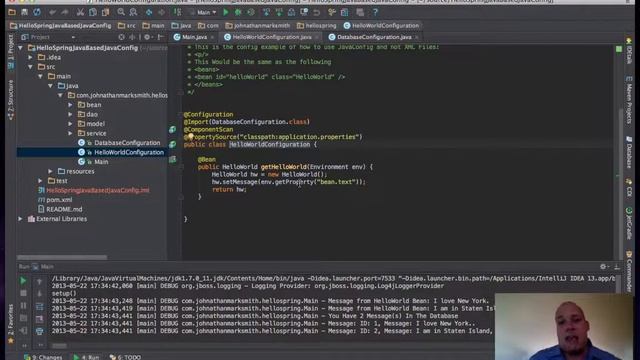Click the Help question mark icon
The height and width of the screenshot is (360, 640).
click(375, 12)
